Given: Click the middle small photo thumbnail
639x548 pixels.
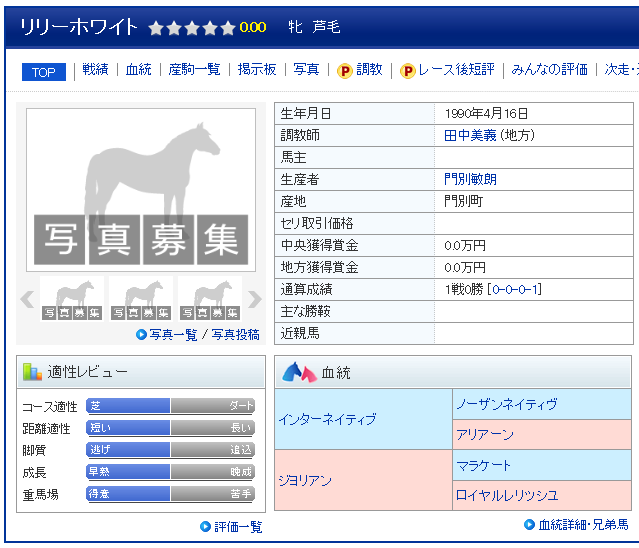Looking at the screenshot, I should point(141,299).
